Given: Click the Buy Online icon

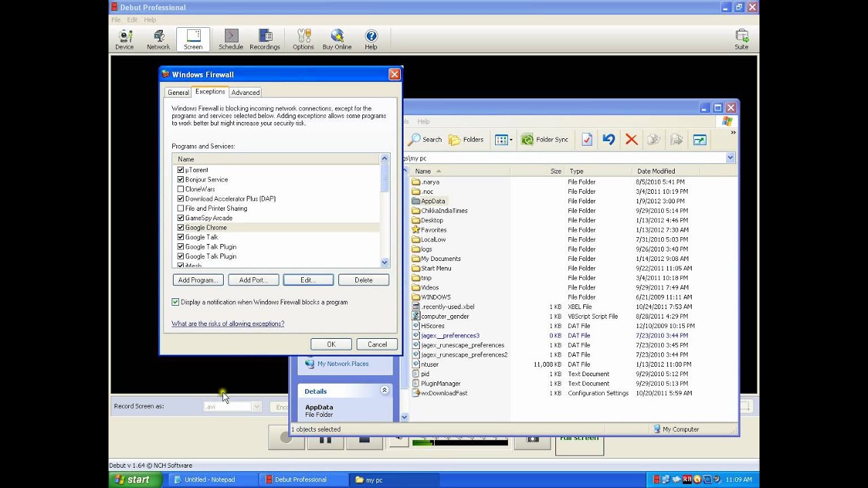Looking at the screenshot, I should tap(337, 39).
